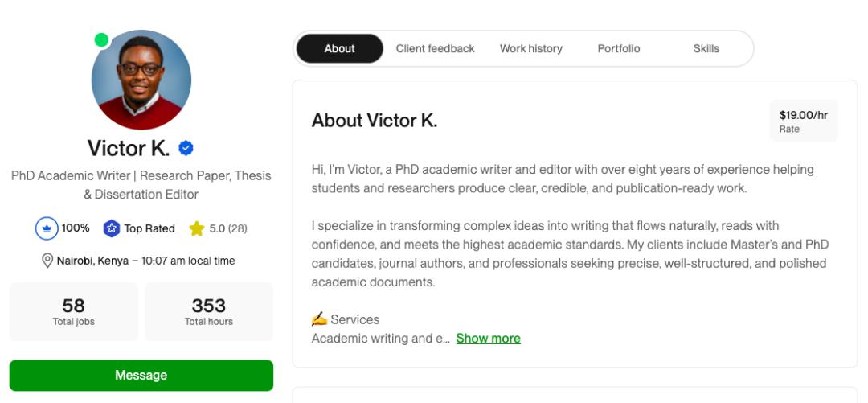Expand the bio with Show more
The height and width of the screenshot is (403, 868).
(x=488, y=339)
